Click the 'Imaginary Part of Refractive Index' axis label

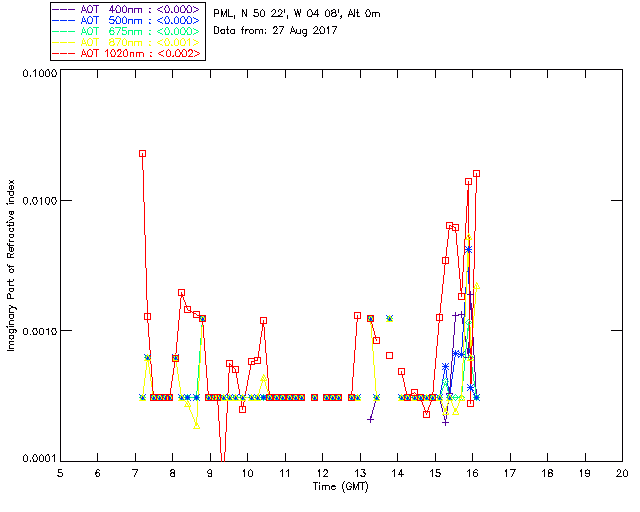pos(11,265)
